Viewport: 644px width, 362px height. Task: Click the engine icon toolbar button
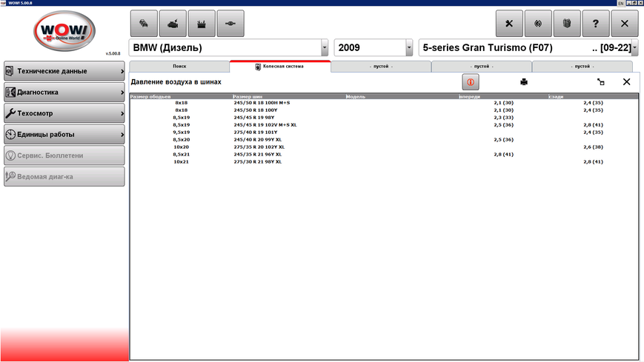coord(173,24)
